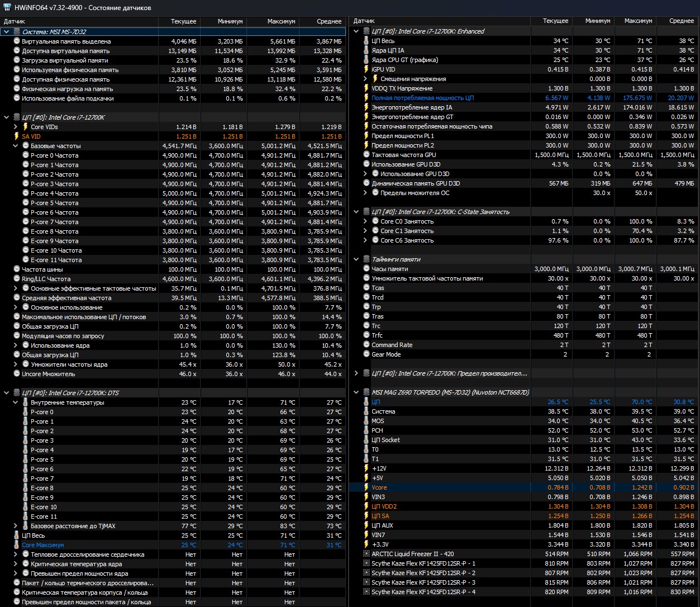Click the lightning icon beside SA VID

16,136
